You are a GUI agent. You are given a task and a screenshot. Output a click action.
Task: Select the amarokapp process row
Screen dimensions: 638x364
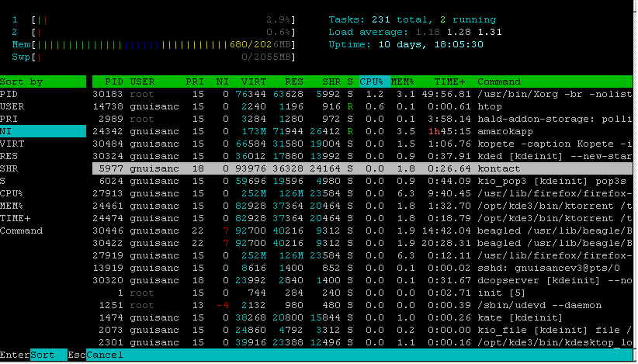(362, 131)
